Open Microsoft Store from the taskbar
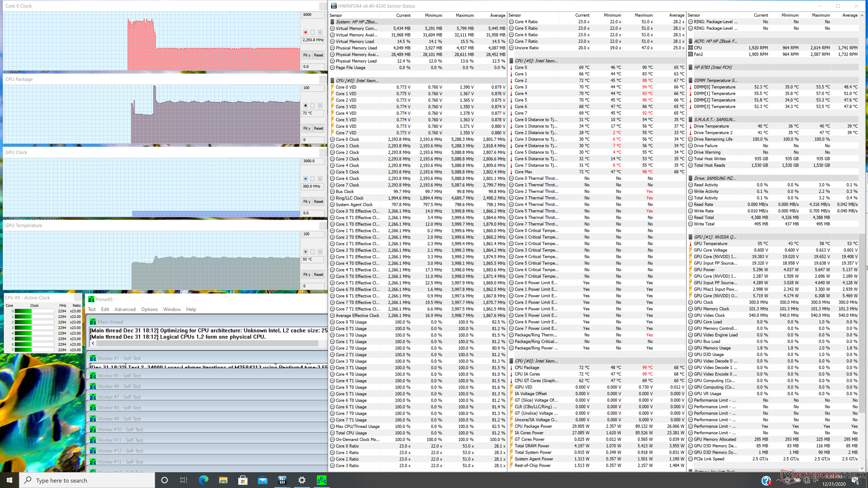 tap(243, 480)
